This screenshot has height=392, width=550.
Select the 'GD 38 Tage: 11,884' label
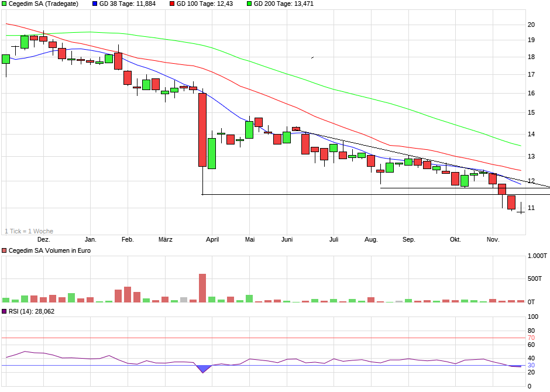click(128, 4)
